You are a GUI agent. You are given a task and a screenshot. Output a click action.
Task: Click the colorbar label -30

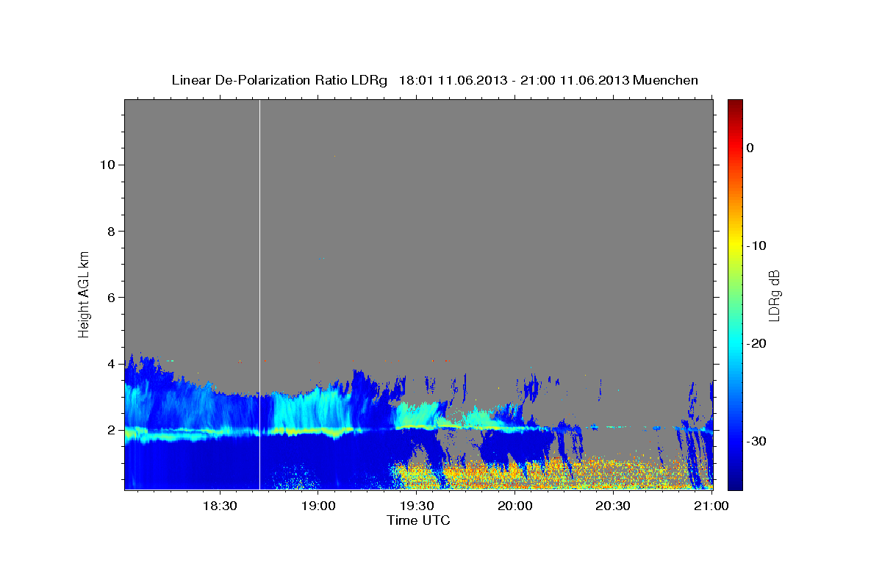(x=756, y=441)
